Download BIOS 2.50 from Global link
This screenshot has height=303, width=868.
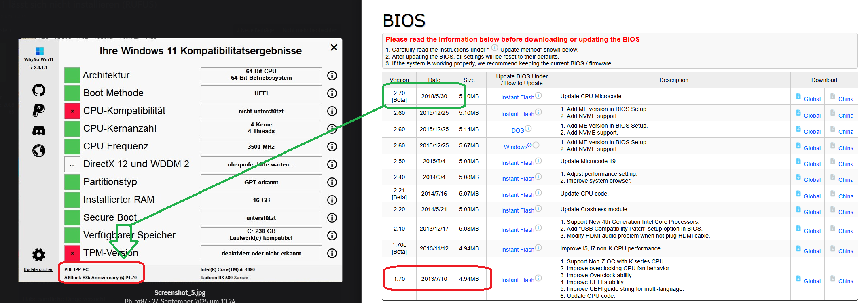point(812,164)
